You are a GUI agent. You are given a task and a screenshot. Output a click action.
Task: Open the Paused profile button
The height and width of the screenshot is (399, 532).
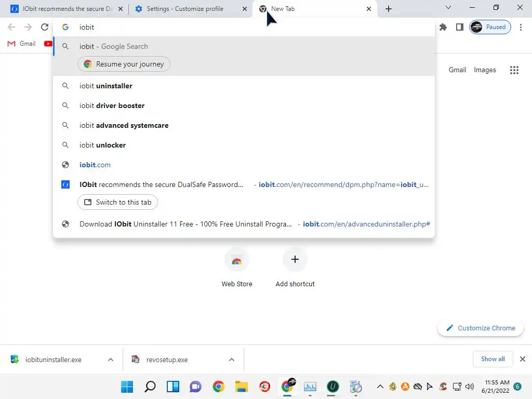(x=490, y=27)
